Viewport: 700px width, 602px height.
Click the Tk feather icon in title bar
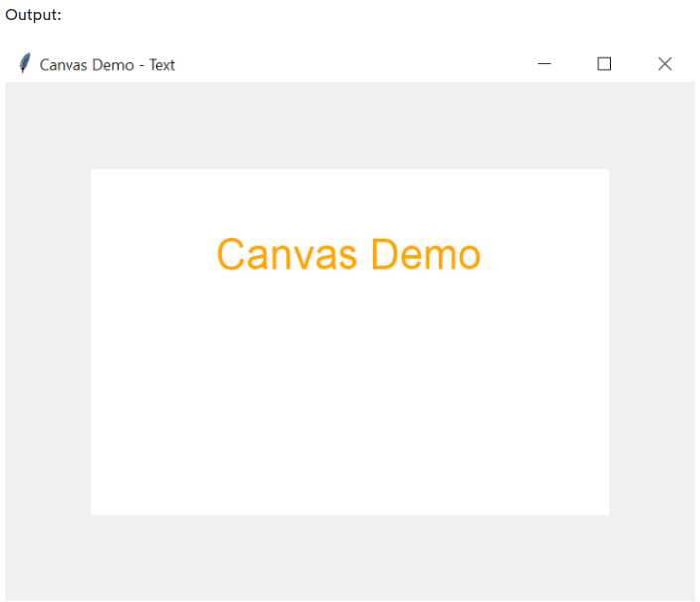tap(25, 63)
